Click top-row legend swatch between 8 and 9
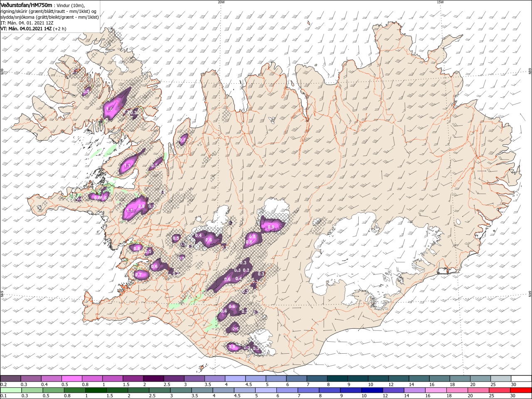 [x=337, y=379]
